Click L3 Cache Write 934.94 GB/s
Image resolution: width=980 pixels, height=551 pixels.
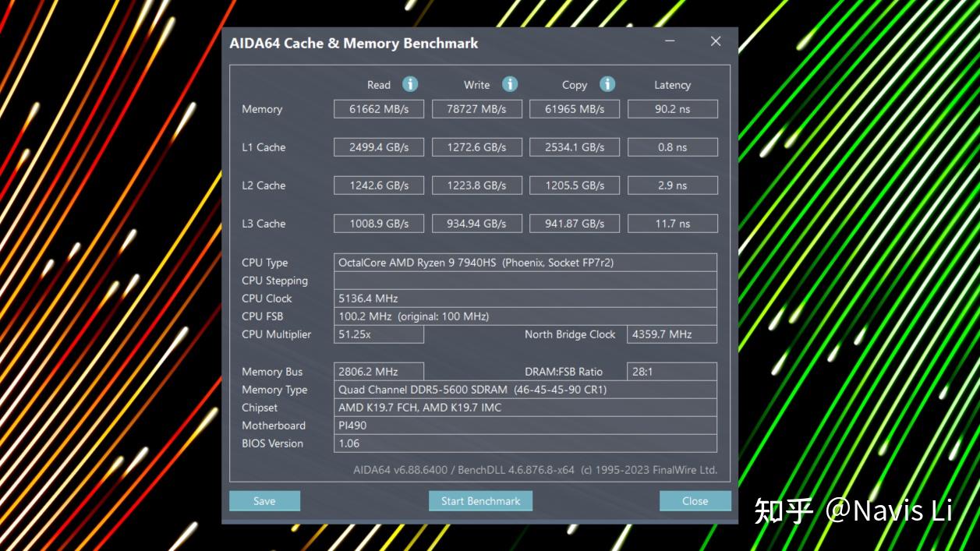[477, 224]
